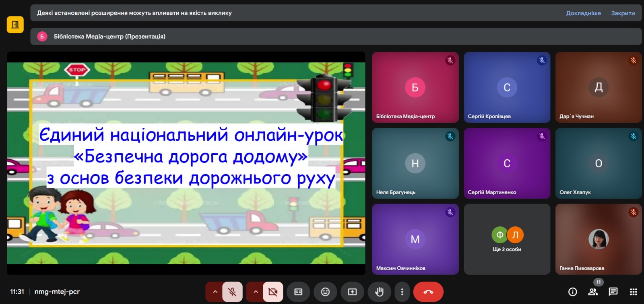Click muted mic icon on Ганна Пивоварова tile

pyautogui.click(x=633, y=212)
